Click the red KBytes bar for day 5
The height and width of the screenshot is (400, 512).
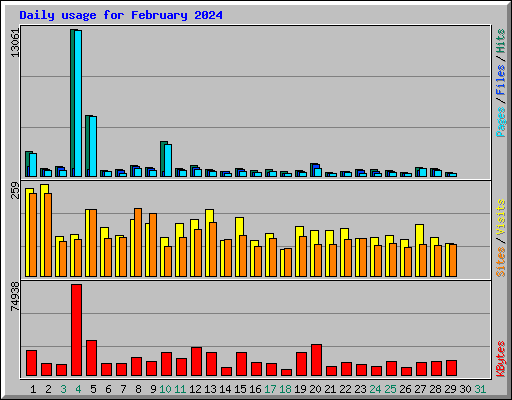pos(91,358)
